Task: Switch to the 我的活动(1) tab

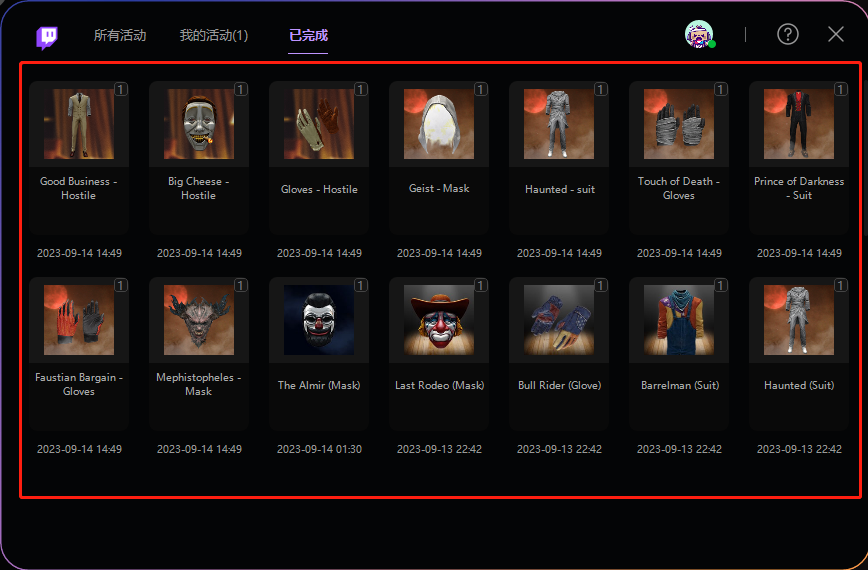Action: click(214, 35)
